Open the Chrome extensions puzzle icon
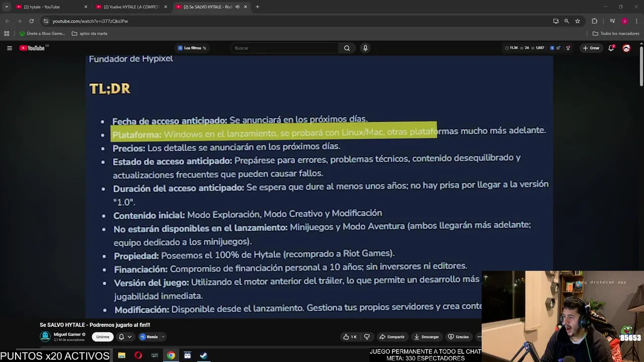The image size is (644, 362). 594,21
